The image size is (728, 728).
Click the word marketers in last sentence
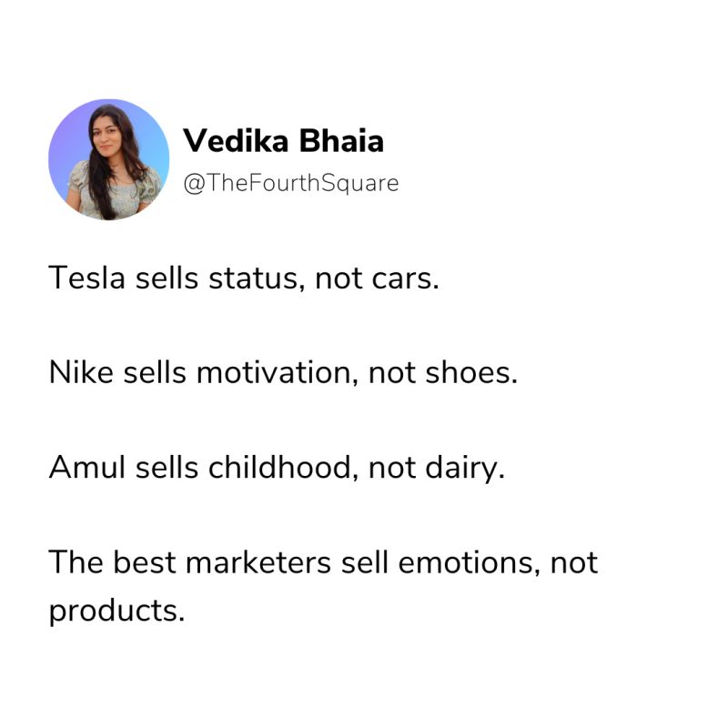(258, 562)
